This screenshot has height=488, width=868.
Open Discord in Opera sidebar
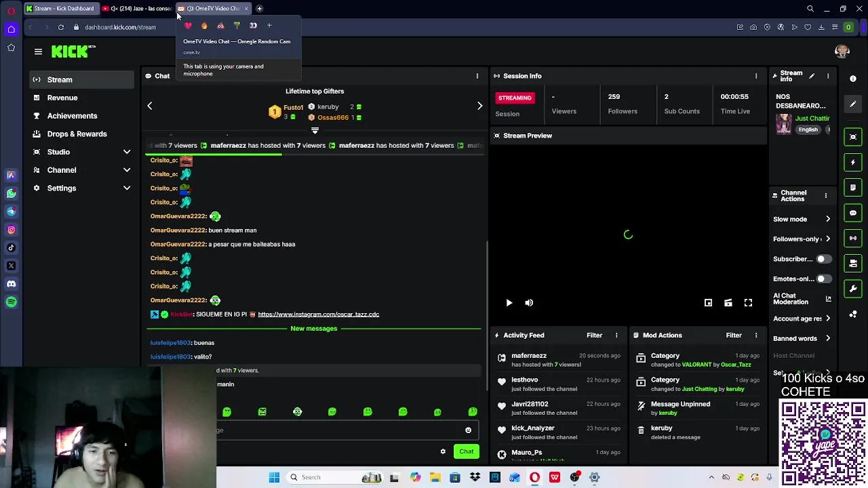coord(12,284)
